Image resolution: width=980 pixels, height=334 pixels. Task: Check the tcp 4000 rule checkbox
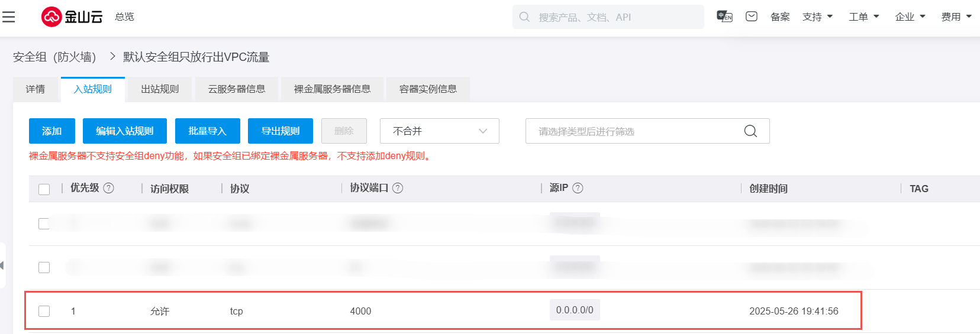(44, 311)
